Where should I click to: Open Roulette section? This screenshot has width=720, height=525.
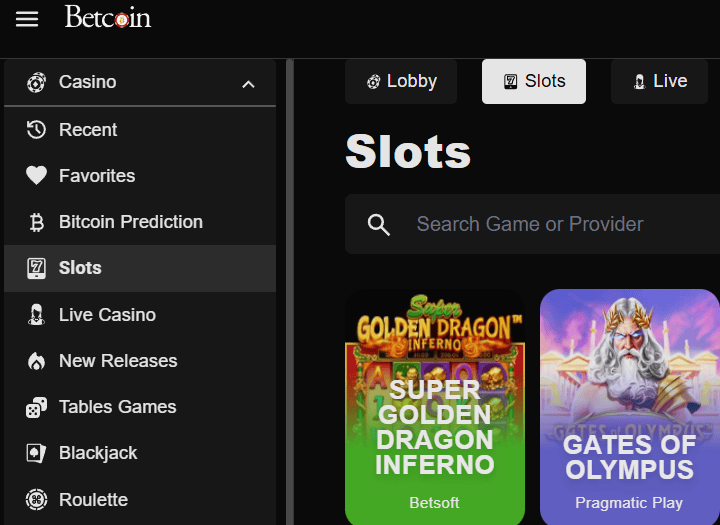click(140, 500)
